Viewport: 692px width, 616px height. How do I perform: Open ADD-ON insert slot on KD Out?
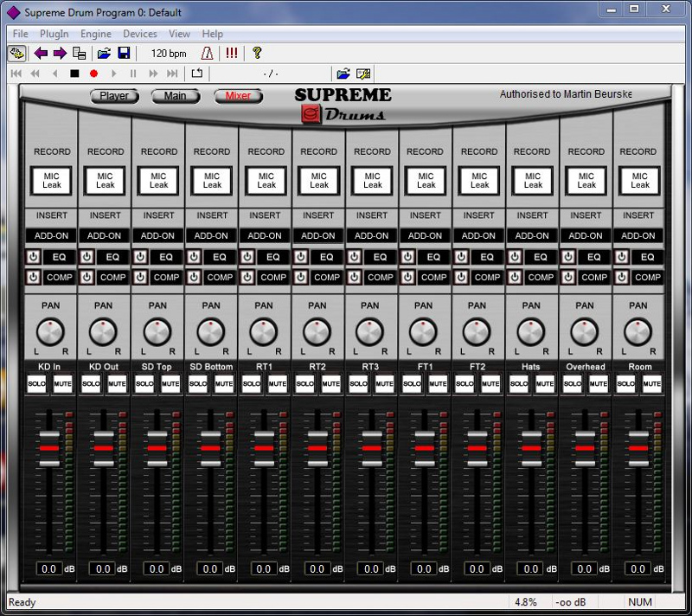104,235
